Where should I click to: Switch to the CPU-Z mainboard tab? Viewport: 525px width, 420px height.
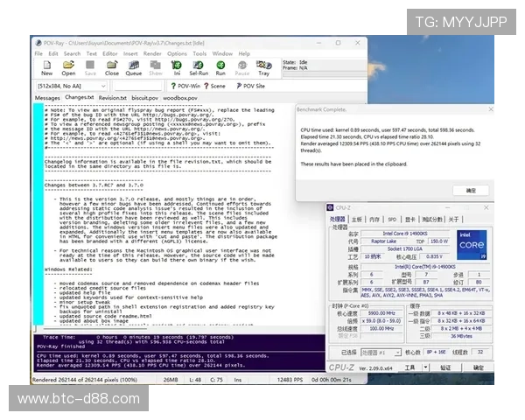pos(357,220)
